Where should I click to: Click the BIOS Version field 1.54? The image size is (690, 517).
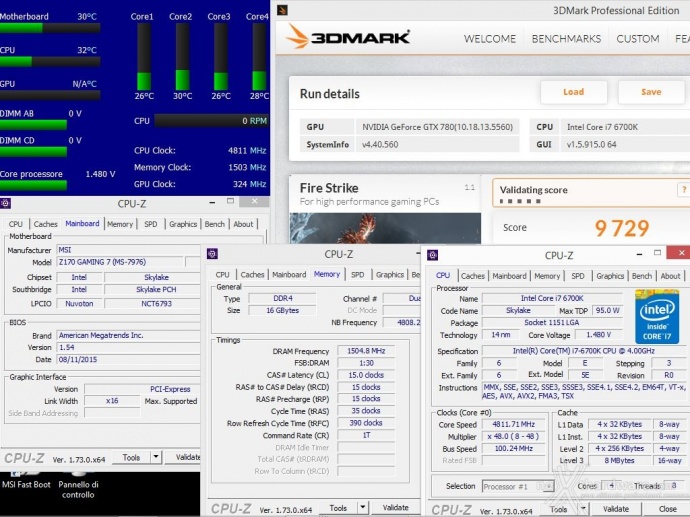point(128,348)
